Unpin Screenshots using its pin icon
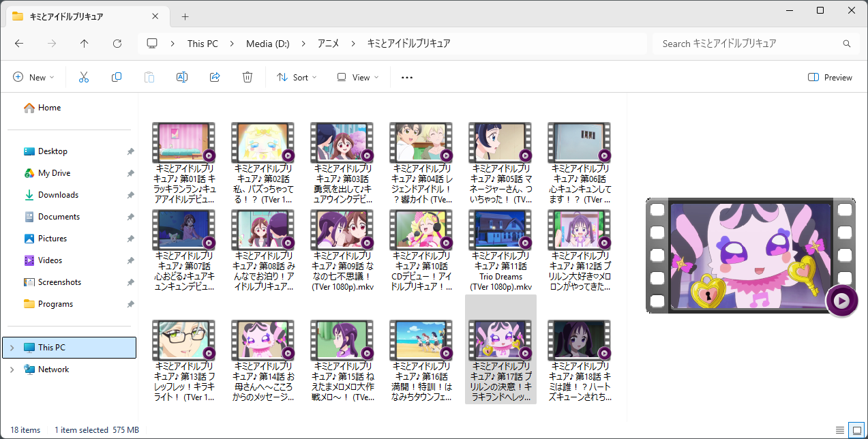The width and height of the screenshot is (868, 439). click(130, 282)
